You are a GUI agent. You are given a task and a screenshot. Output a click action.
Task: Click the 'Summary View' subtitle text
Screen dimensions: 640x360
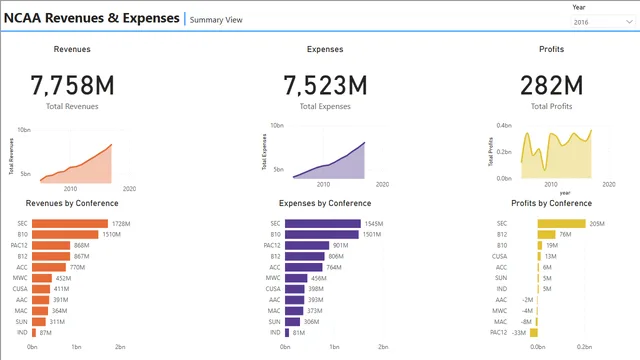click(216, 20)
